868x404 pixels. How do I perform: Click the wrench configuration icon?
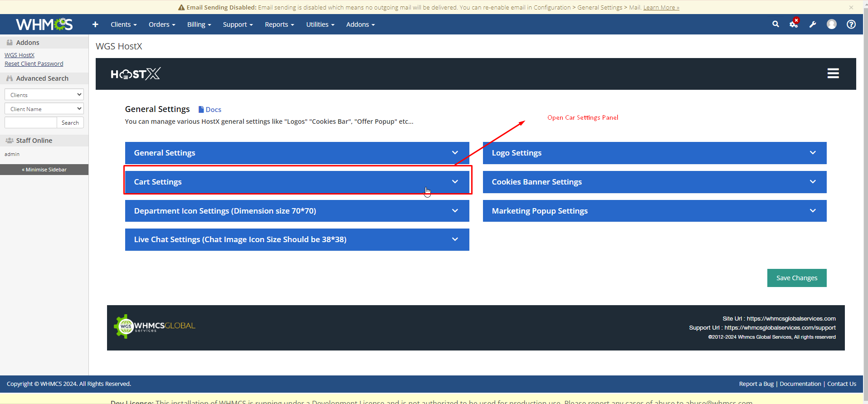coord(813,24)
